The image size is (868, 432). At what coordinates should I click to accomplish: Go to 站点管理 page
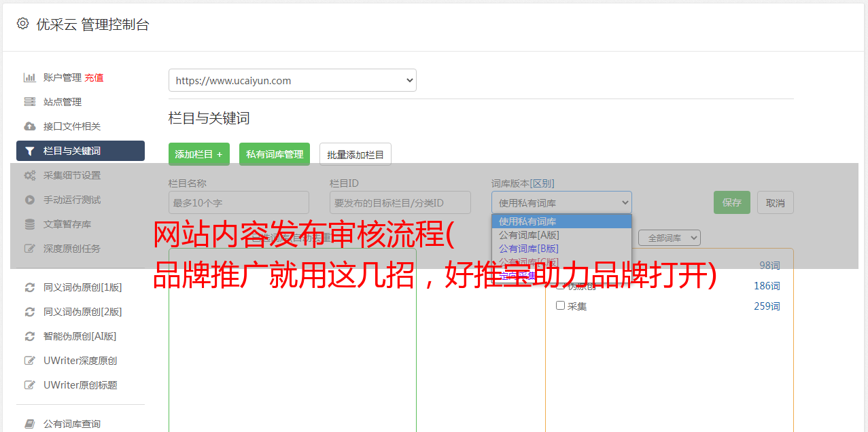coord(63,102)
